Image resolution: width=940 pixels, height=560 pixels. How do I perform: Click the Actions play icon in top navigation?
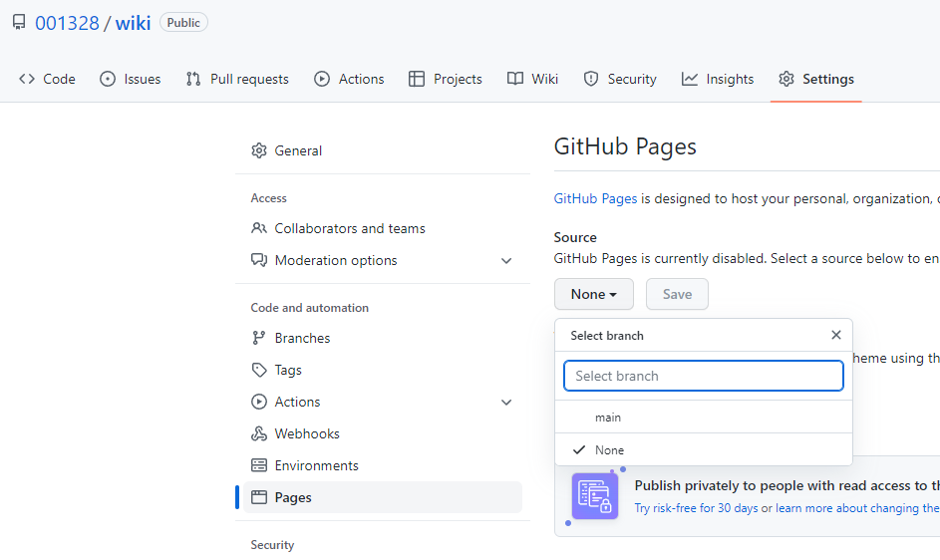(x=322, y=79)
